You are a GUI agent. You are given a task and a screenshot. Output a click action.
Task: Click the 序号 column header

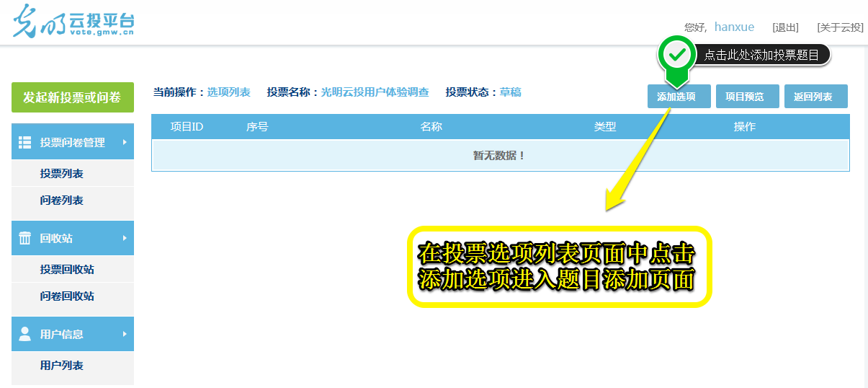(257, 127)
